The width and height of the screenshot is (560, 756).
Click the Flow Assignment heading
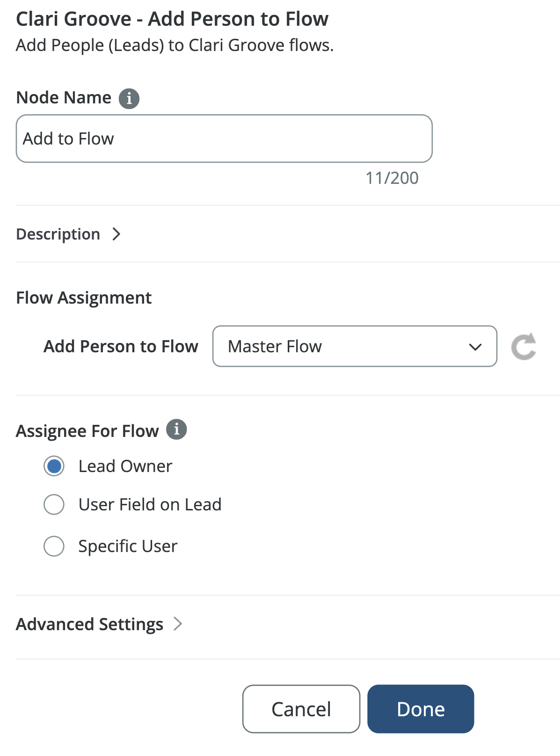click(x=84, y=298)
